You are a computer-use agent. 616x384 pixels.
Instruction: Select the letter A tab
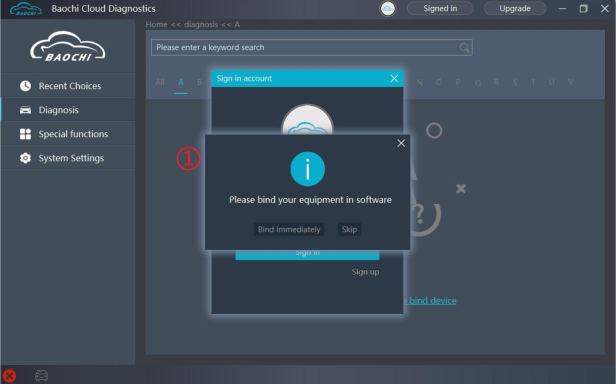tap(181, 82)
